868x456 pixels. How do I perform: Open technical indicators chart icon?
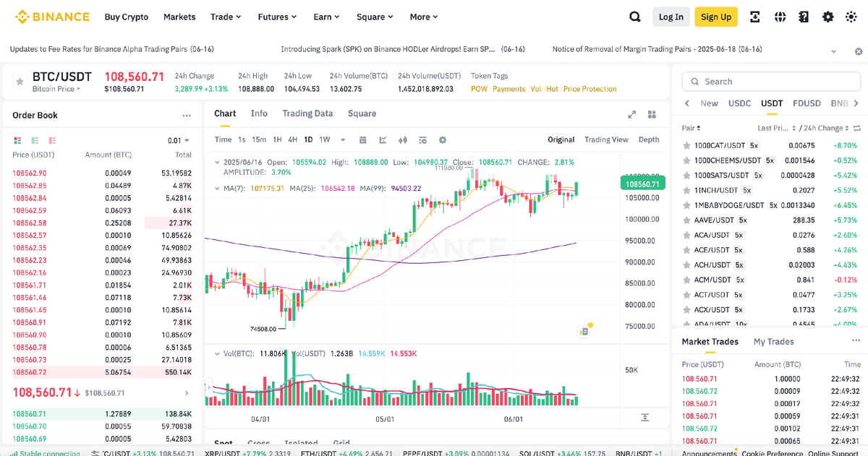click(383, 139)
